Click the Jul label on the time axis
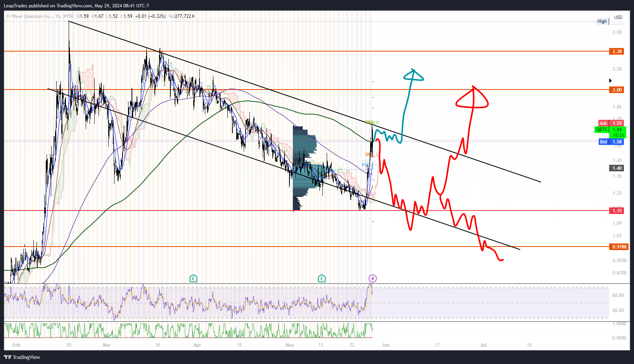 point(483,345)
